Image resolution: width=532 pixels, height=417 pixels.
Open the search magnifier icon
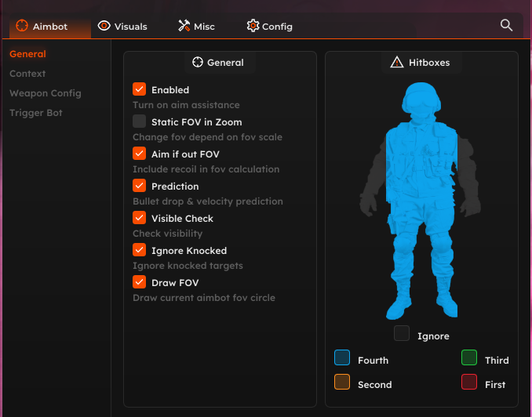pos(506,25)
